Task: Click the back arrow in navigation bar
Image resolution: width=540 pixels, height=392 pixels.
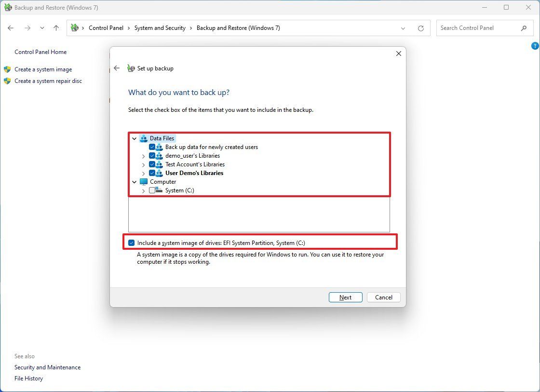Action: pos(11,28)
